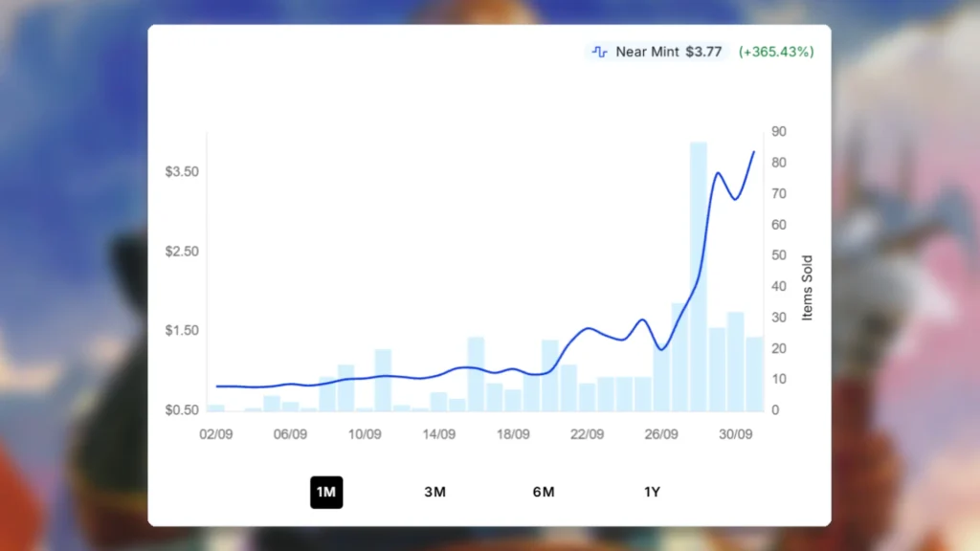Switch chart to 1Y range
Viewport: 980px width, 551px height.
click(652, 493)
